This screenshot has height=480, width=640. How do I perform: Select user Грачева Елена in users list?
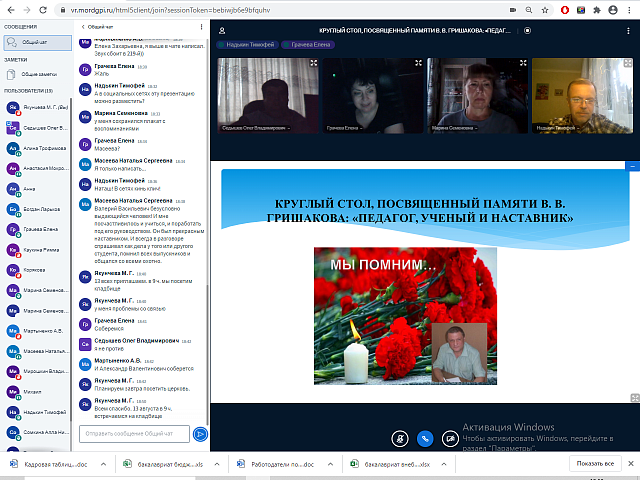38,229
